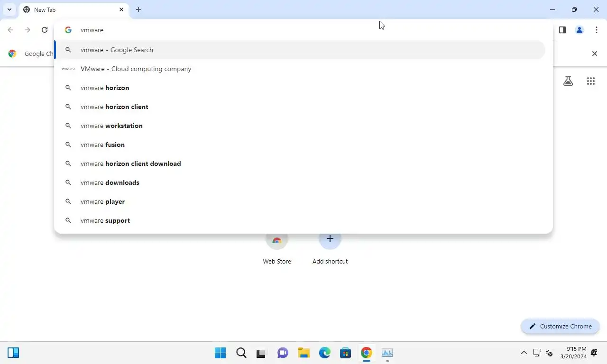Screen dimensions: 607x364
Task: Choose 'vmware horizon' suggestion
Action: (300, 88)
